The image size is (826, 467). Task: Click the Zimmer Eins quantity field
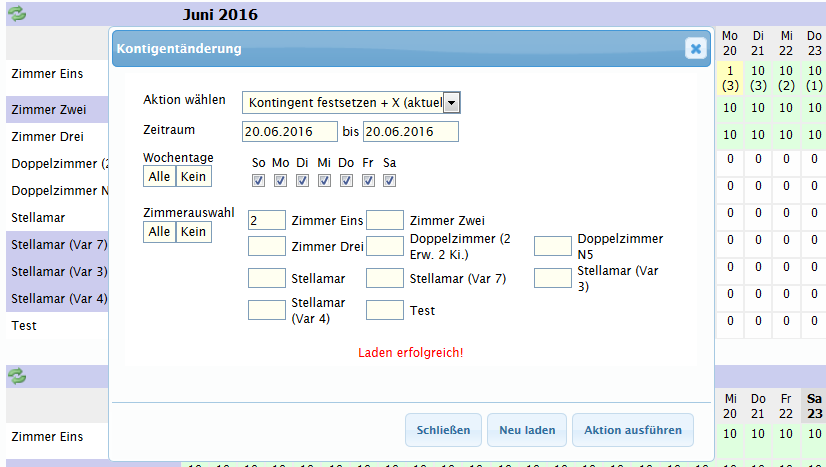click(266, 220)
